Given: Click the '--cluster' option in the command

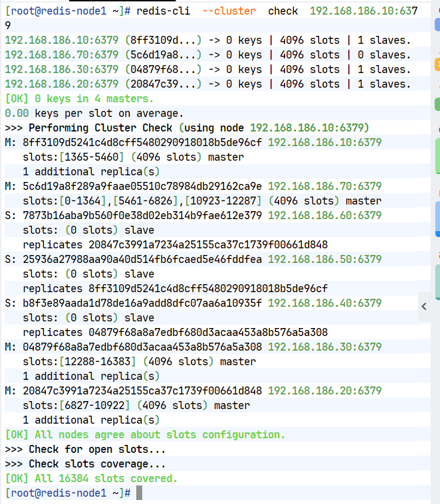Looking at the screenshot, I should pos(229,11).
